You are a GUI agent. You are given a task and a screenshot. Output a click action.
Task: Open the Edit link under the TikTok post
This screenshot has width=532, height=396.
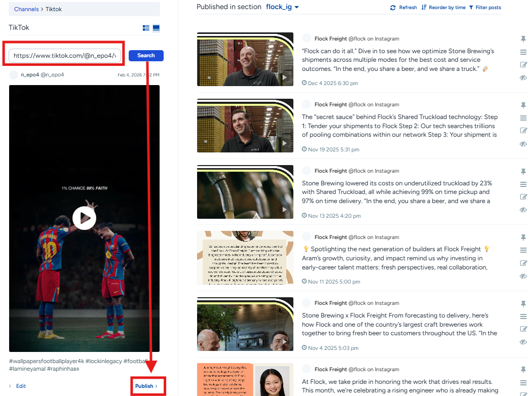[21, 386]
